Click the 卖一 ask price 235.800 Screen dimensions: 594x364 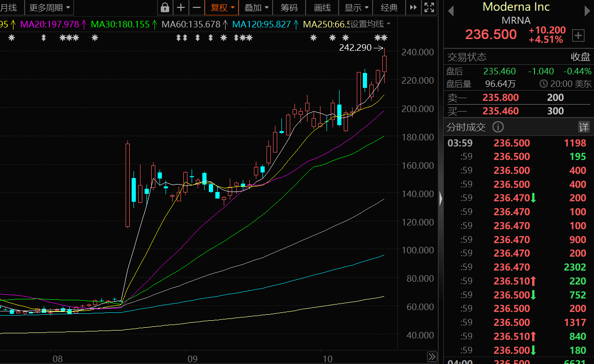(x=501, y=98)
